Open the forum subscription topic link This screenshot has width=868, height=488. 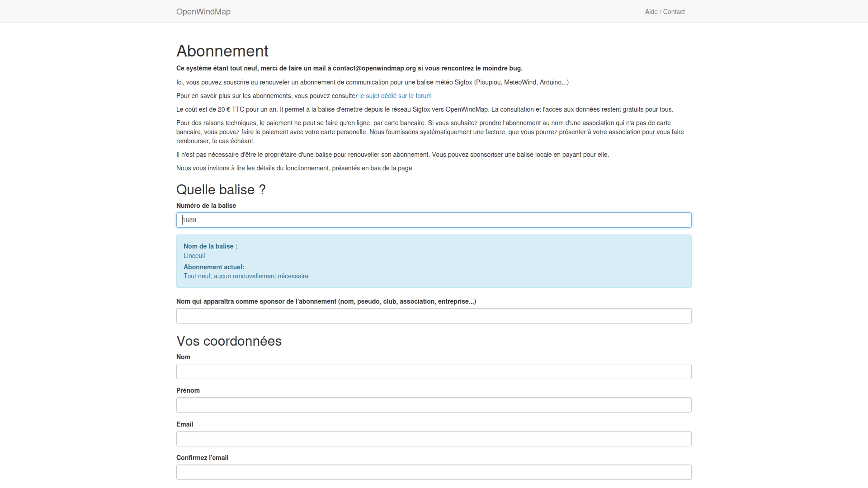(395, 96)
